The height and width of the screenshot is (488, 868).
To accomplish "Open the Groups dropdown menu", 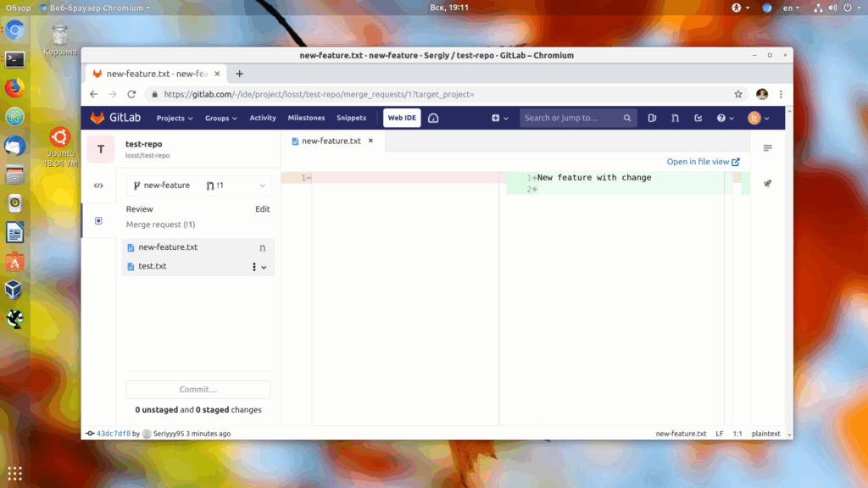I will pyautogui.click(x=221, y=118).
